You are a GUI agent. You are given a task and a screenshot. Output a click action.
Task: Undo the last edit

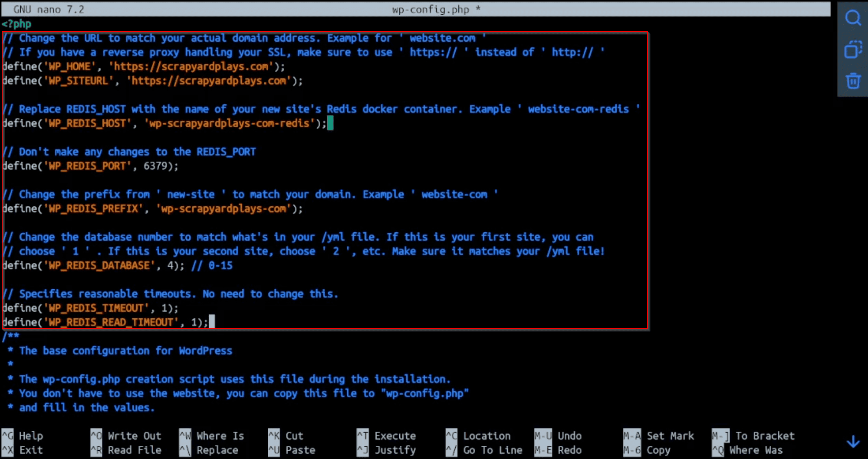coord(569,436)
